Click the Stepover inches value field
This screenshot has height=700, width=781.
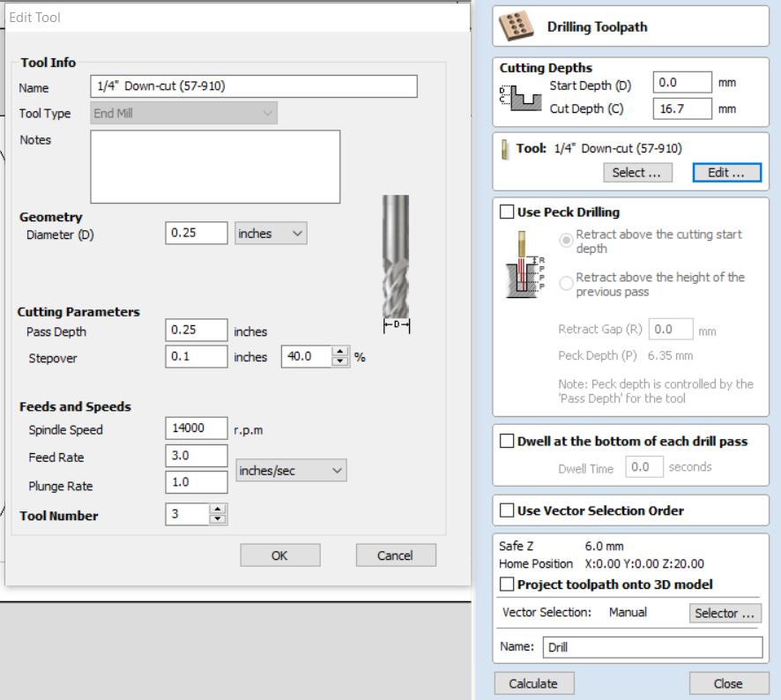pyautogui.click(x=197, y=357)
